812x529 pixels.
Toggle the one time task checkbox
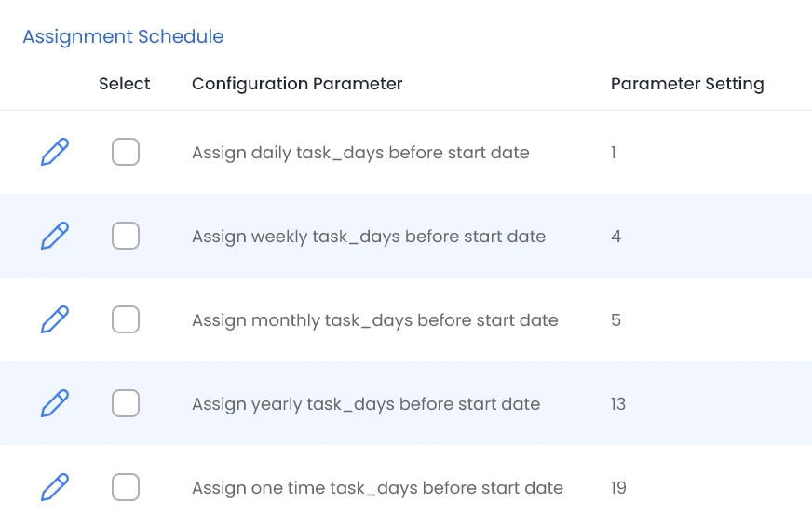pos(126,487)
